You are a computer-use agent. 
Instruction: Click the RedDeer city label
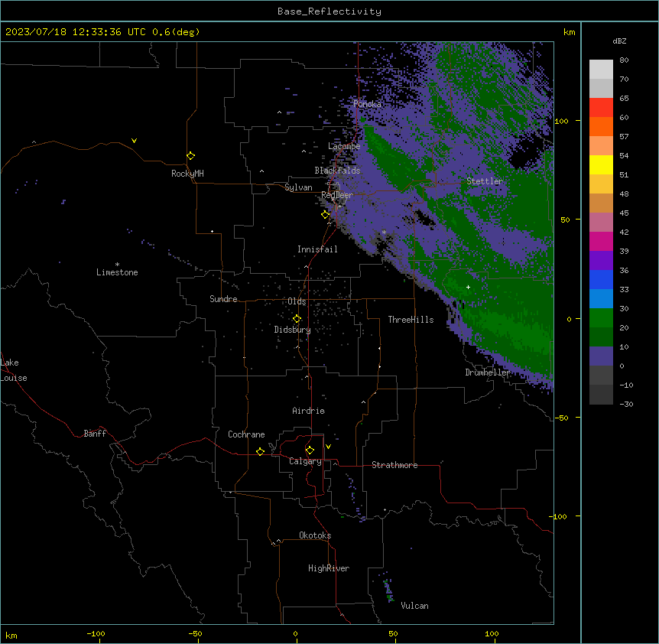click(x=337, y=195)
